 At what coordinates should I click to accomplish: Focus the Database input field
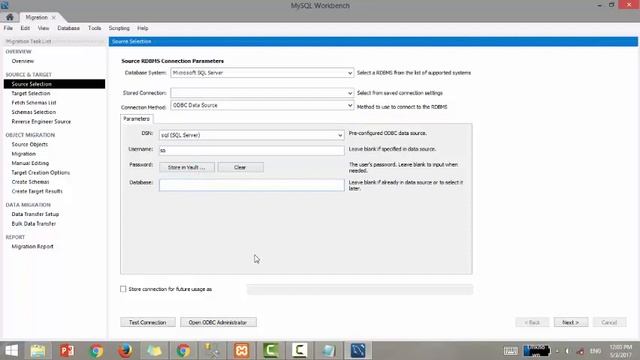(252, 185)
